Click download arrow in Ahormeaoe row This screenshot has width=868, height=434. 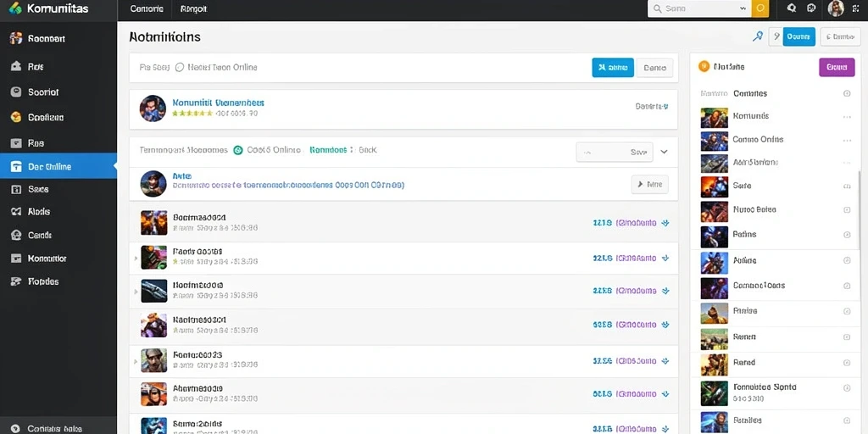665,394
